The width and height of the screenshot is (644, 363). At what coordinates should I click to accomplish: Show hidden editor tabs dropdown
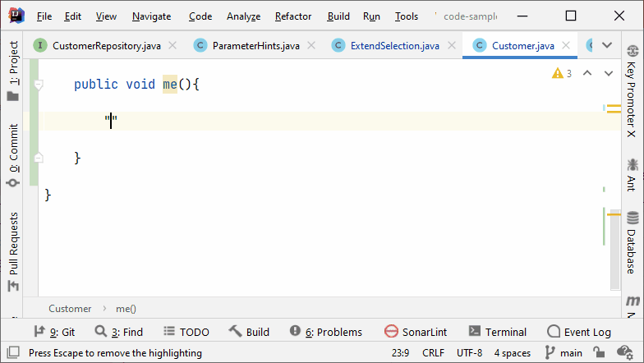tap(607, 45)
